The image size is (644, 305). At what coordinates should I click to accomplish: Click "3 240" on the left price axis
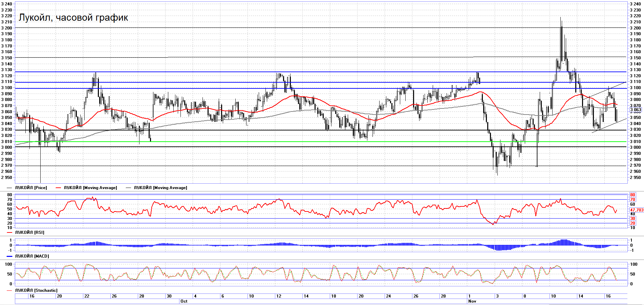coord(7,4)
